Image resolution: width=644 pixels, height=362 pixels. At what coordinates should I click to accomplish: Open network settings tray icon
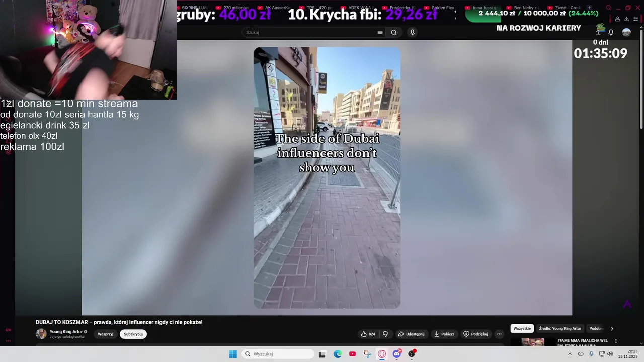click(x=602, y=354)
